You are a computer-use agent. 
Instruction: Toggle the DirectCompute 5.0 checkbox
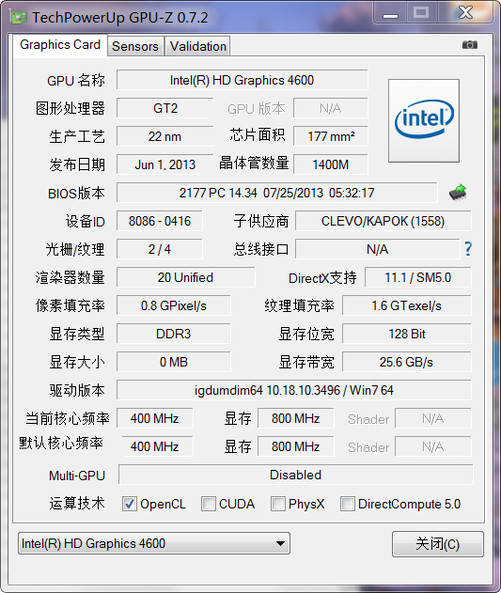[x=347, y=504]
